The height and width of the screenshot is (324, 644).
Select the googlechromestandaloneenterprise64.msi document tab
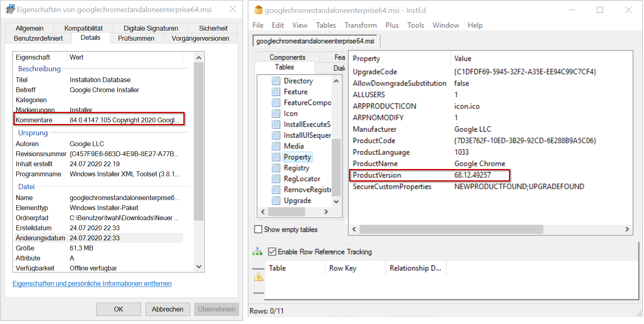point(315,41)
